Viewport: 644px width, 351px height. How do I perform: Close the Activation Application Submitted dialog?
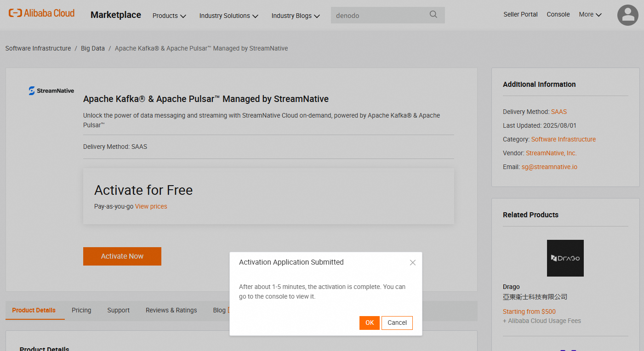412,262
